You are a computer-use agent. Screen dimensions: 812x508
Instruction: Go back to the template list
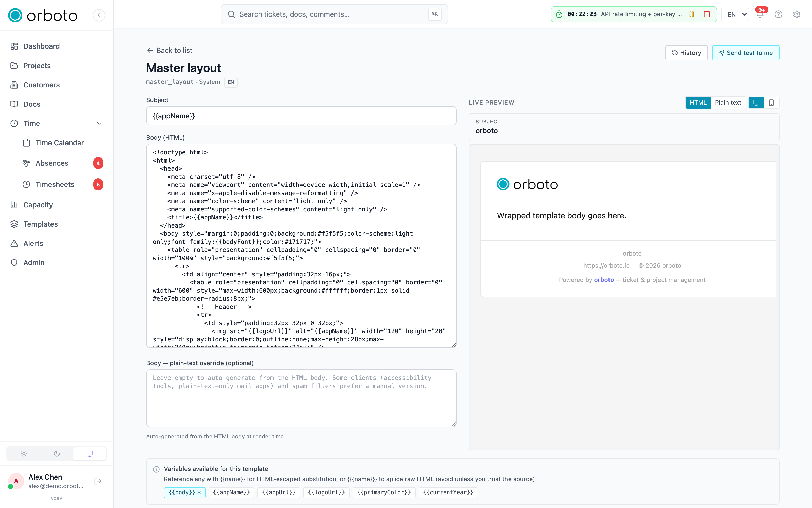click(x=170, y=50)
